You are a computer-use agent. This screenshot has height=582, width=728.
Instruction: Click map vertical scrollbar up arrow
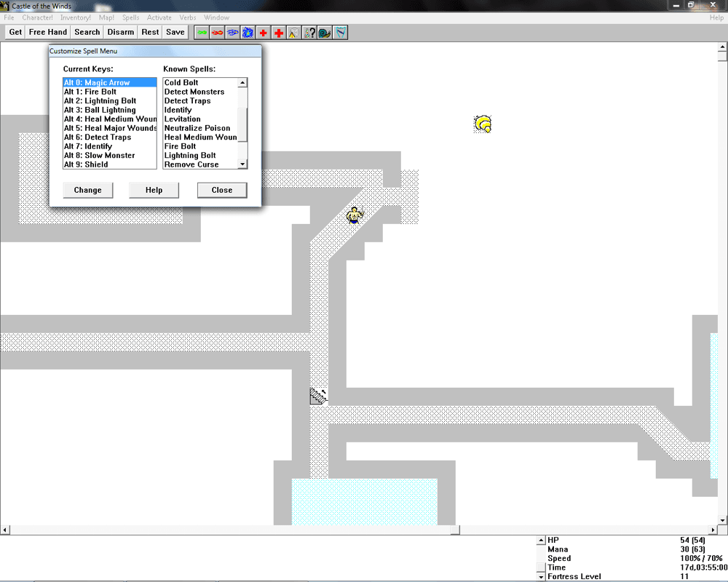tap(722, 47)
